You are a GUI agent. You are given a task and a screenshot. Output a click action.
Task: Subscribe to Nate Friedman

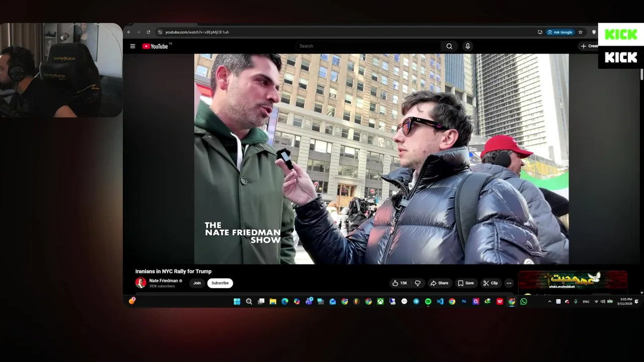[x=220, y=283]
